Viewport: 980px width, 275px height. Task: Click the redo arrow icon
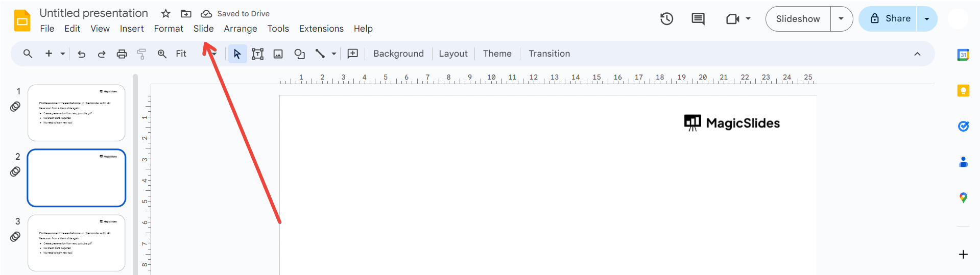click(x=102, y=54)
